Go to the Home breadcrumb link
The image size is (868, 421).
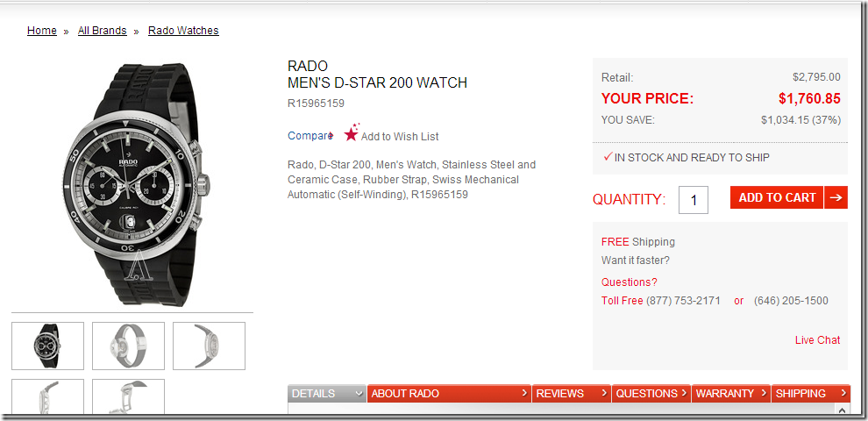click(42, 31)
